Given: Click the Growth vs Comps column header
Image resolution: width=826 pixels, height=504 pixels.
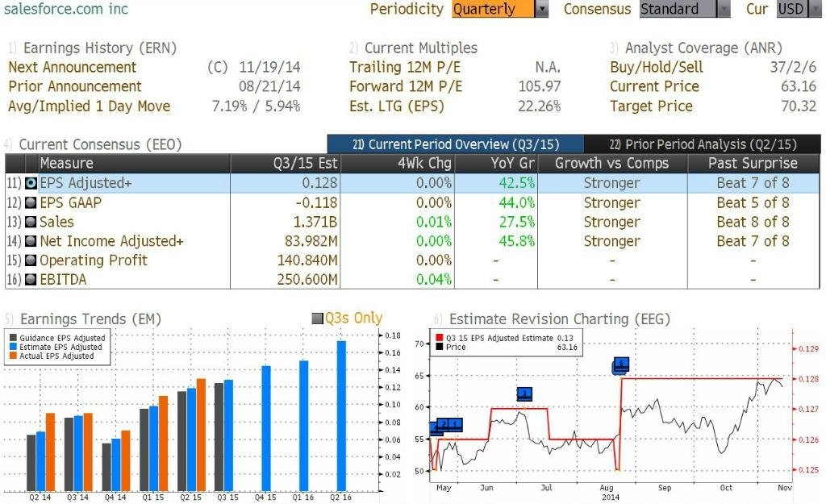Looking at the screenshot, I should [x=612, y=163].
